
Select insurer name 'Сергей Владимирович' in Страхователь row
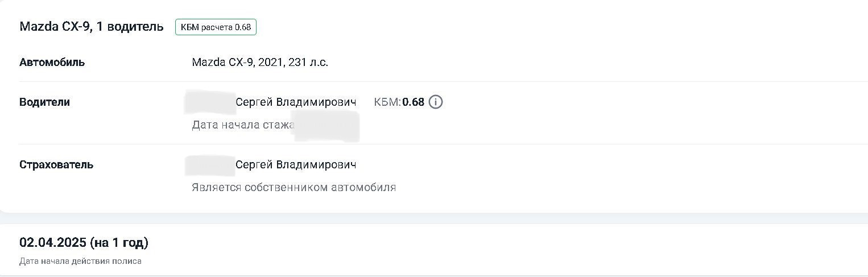click(296, 165)
